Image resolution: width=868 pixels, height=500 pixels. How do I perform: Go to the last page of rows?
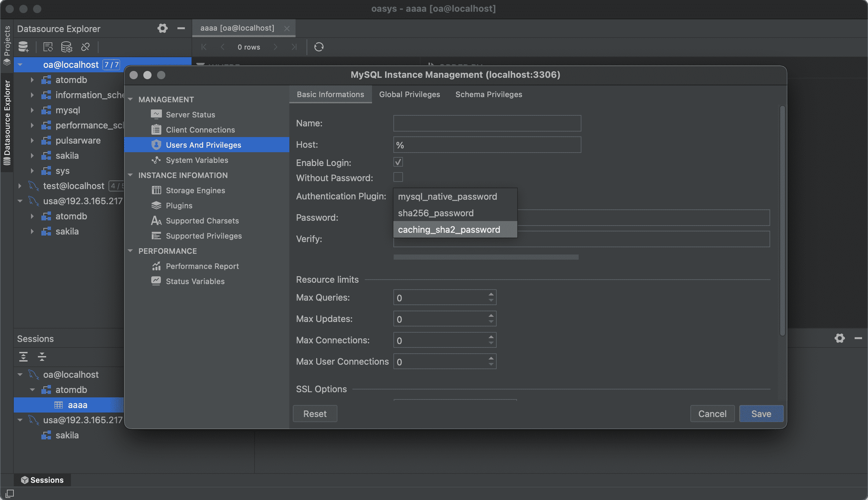[294, 47]
